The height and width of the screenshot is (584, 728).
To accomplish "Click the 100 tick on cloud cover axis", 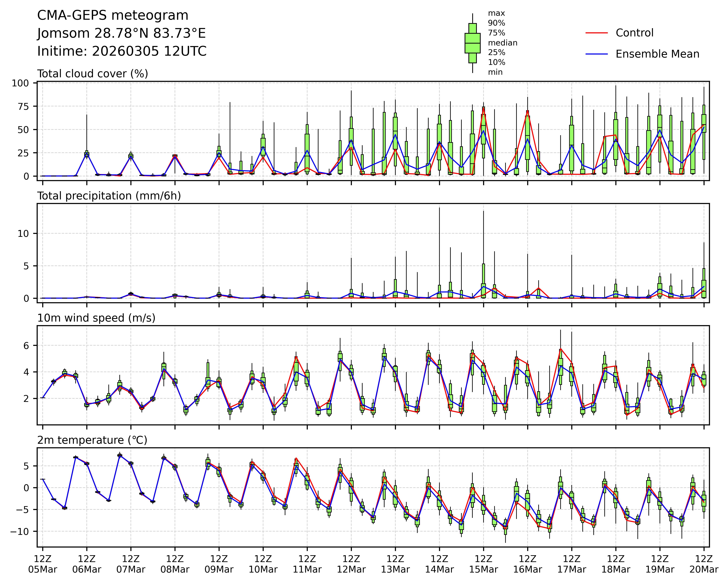I will tap(20, 83).
